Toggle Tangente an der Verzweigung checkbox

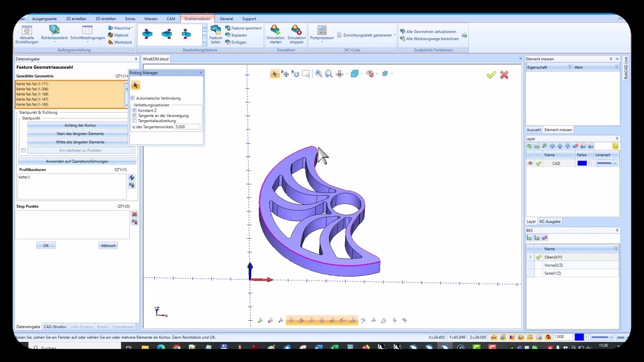tap(134, 116)
